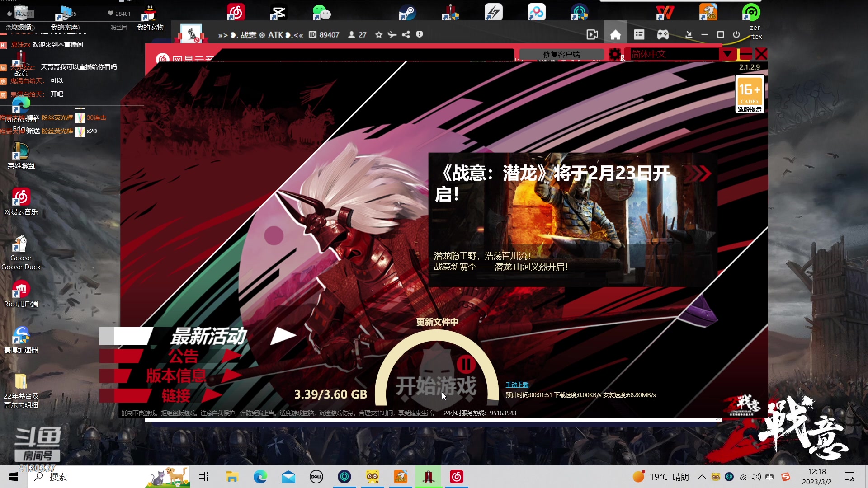Screen dimensions: 868x488
Task: Launch Goose Goose Duck desktop icon
Action: (21, 252)
